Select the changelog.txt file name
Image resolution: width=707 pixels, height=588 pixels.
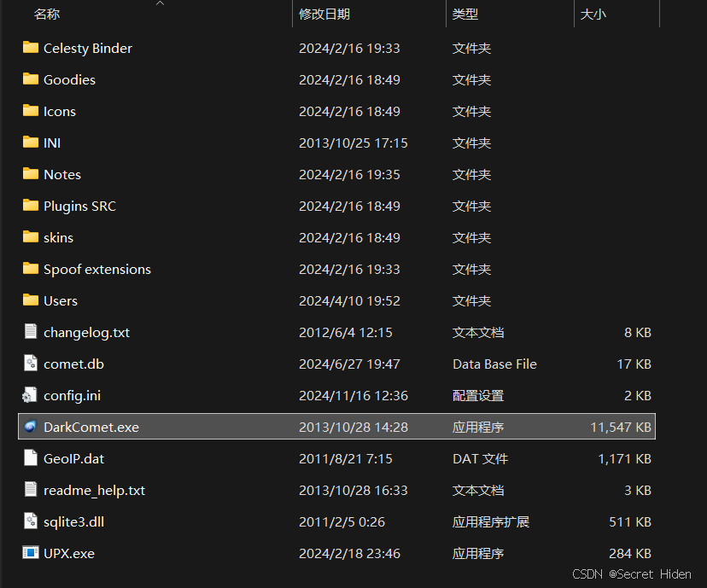[86, 333]
